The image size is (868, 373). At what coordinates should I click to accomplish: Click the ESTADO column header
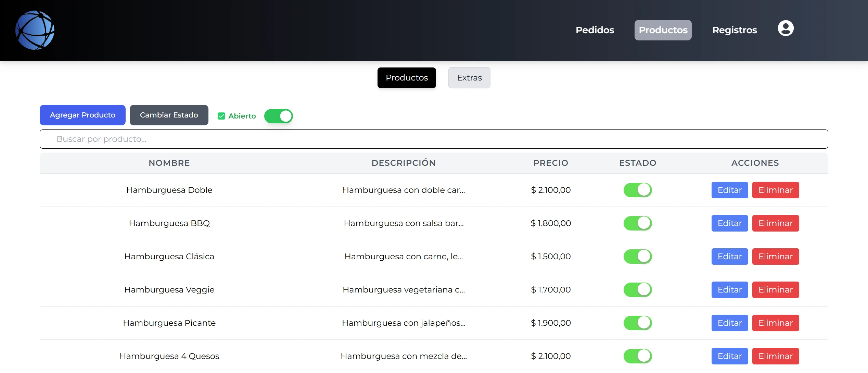tap(638, 163)
